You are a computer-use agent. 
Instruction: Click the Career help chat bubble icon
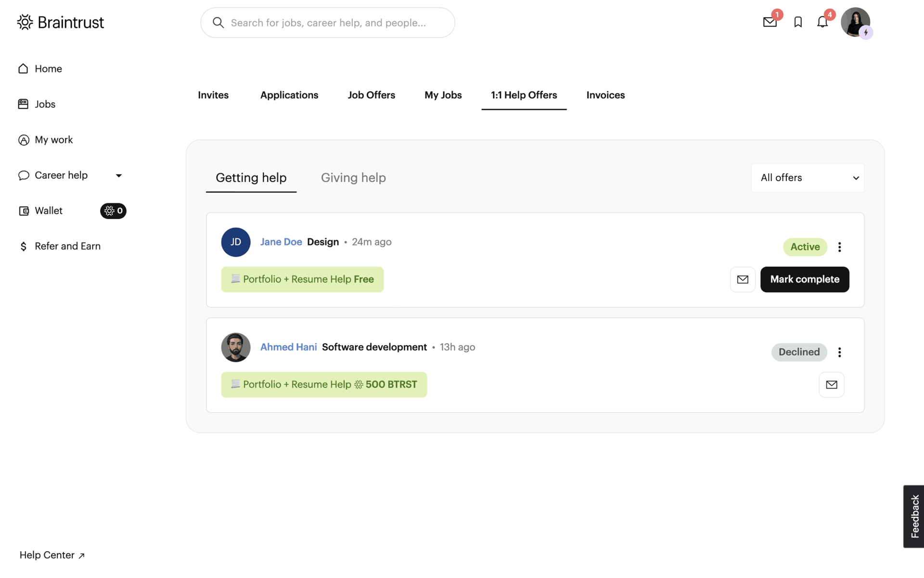24,175
